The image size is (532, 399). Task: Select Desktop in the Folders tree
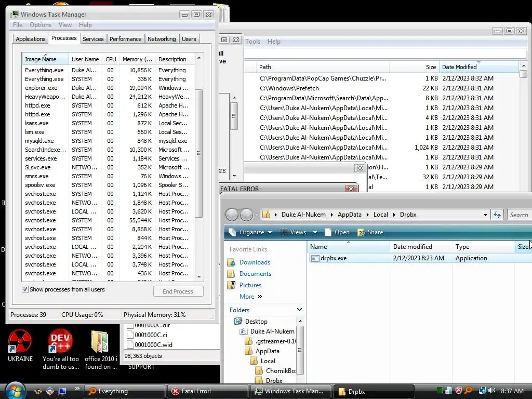tap(256, 321)
